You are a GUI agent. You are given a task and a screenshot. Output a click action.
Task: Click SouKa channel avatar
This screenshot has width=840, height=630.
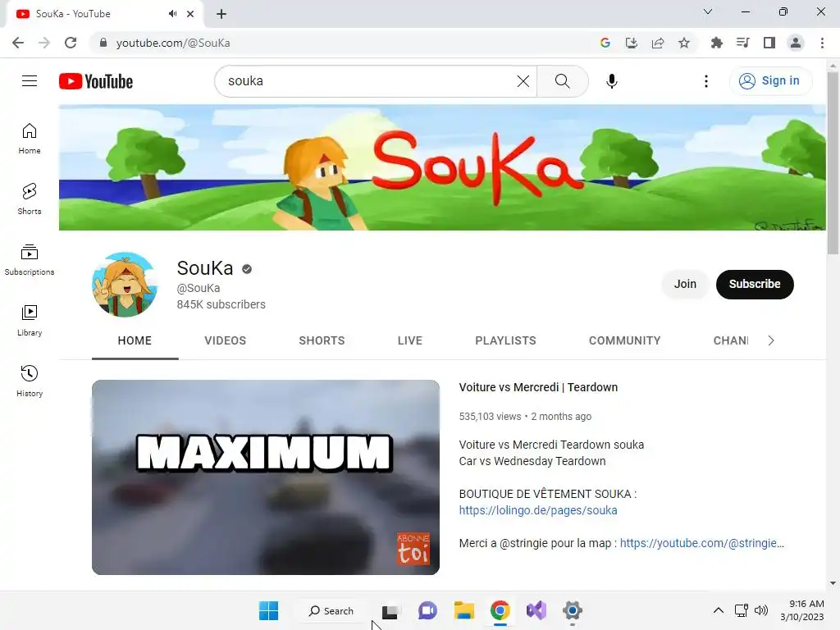[x=125, y=285]
